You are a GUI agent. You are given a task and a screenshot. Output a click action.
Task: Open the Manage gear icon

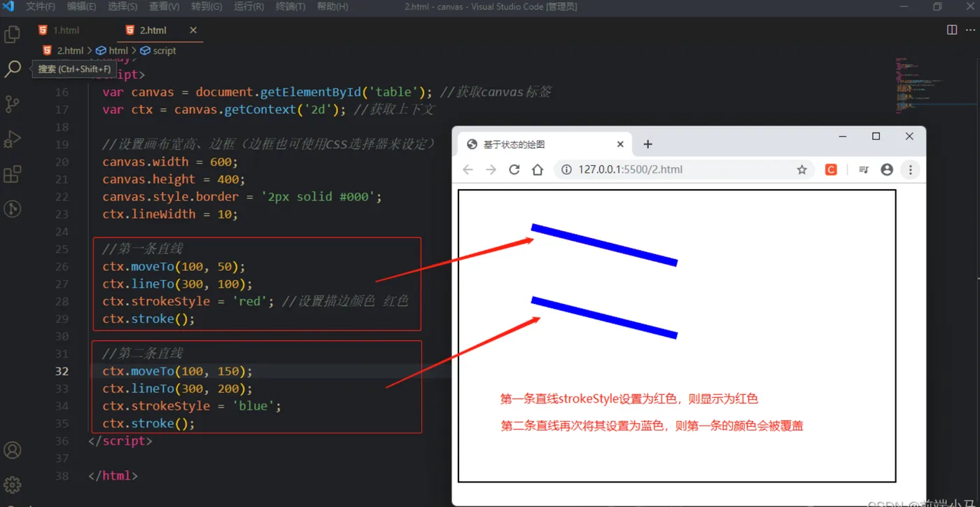coord(13,485)
